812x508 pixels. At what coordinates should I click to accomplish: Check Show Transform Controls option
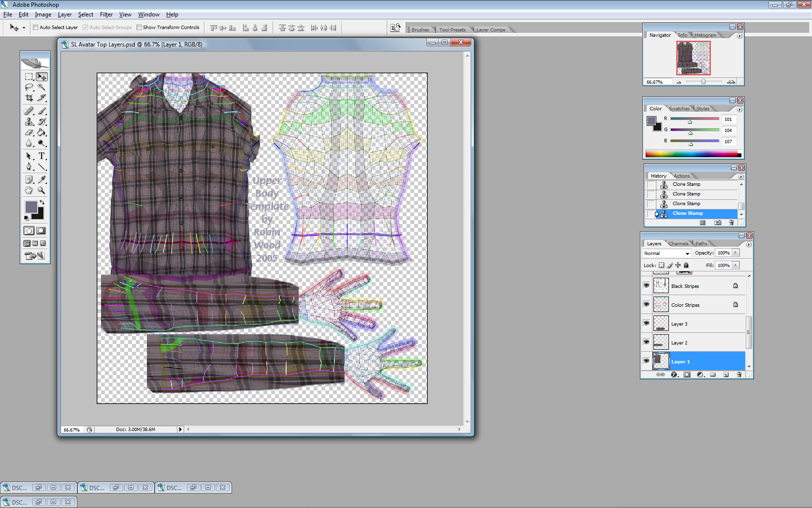139,28
